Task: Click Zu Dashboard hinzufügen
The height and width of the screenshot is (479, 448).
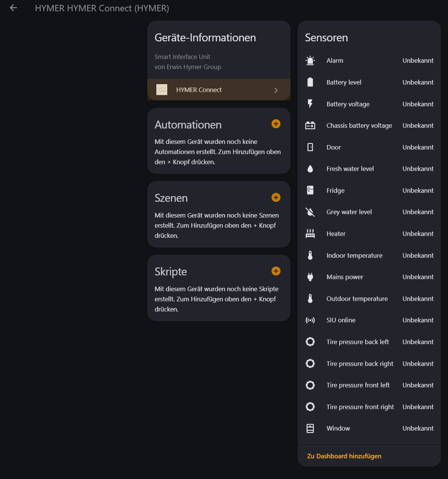Action: click(x=344, y=456)
